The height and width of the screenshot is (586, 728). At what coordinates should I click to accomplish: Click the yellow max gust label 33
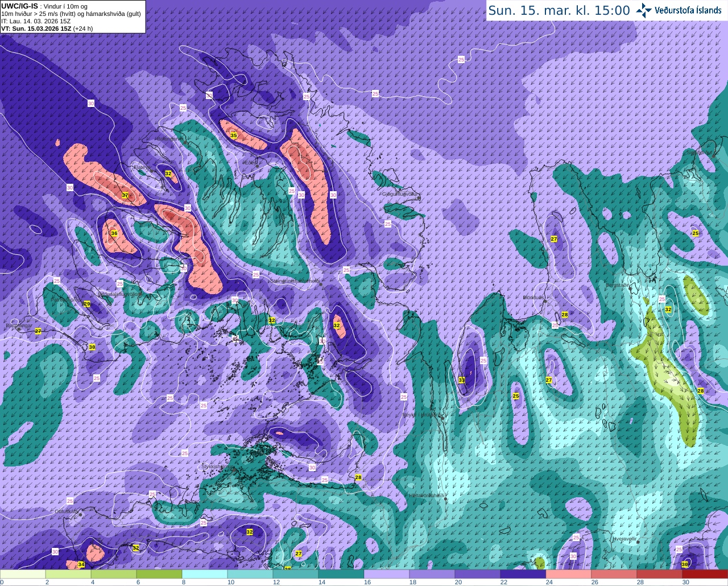coord(462,380)
